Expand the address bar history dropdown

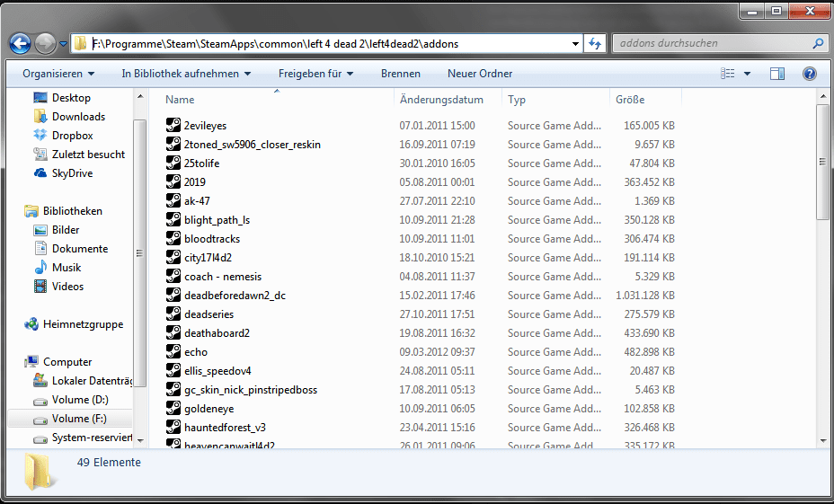[575, 44]
